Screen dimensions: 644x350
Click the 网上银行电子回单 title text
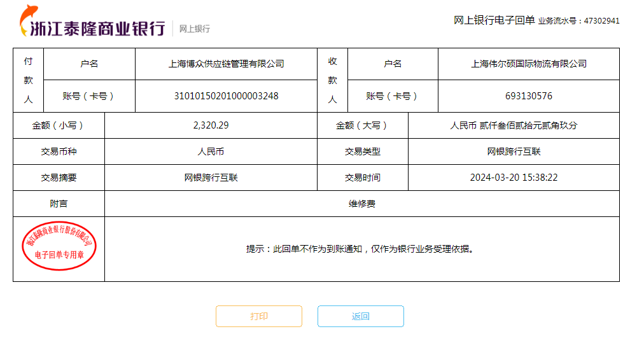[x=494, y=20]
